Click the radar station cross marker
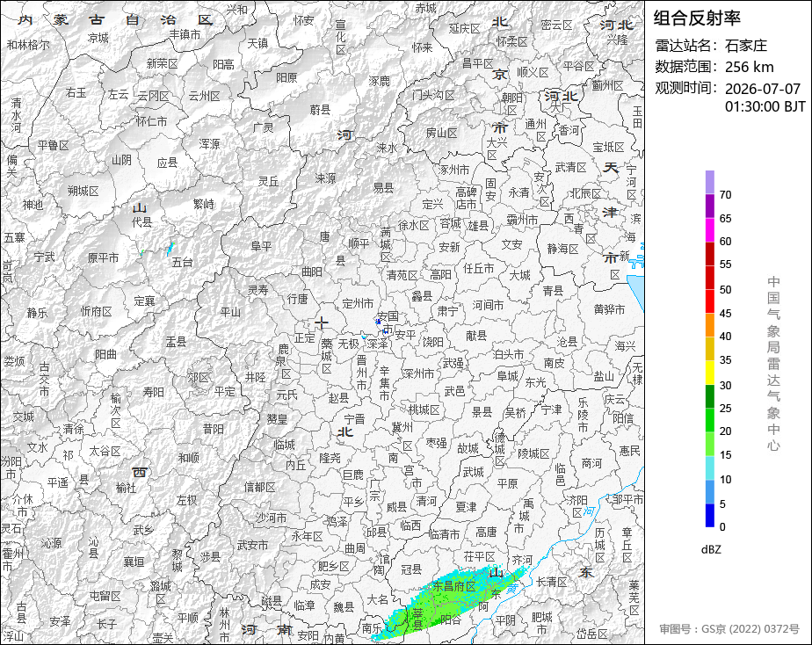Image resolution: width=812 pixels, height=645 pixels. [x=322, y=323]
